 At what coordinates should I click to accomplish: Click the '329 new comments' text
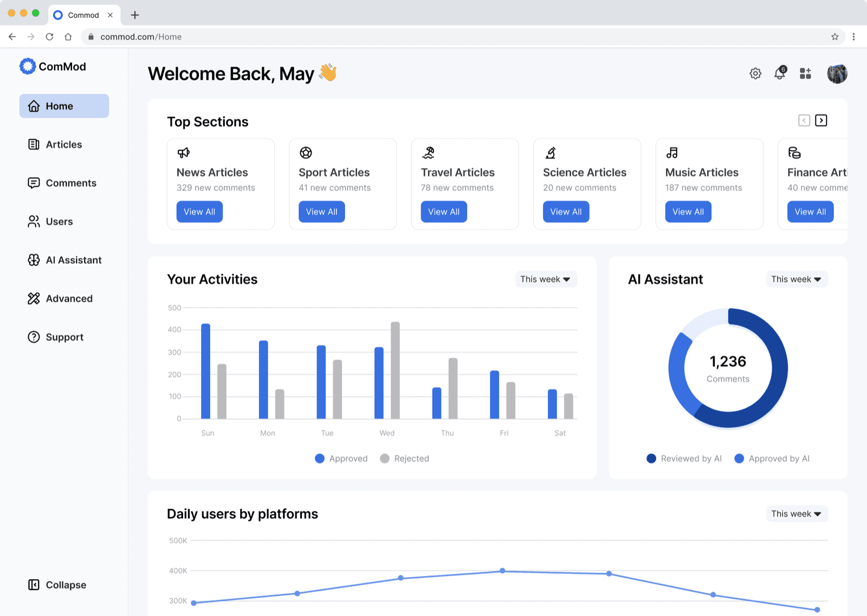click(216, 188)
